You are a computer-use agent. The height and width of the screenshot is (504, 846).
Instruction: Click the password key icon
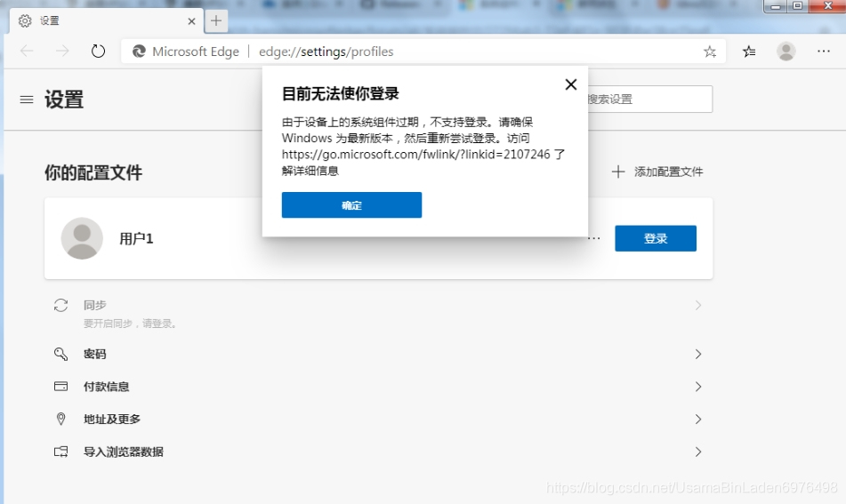point(61,354)
